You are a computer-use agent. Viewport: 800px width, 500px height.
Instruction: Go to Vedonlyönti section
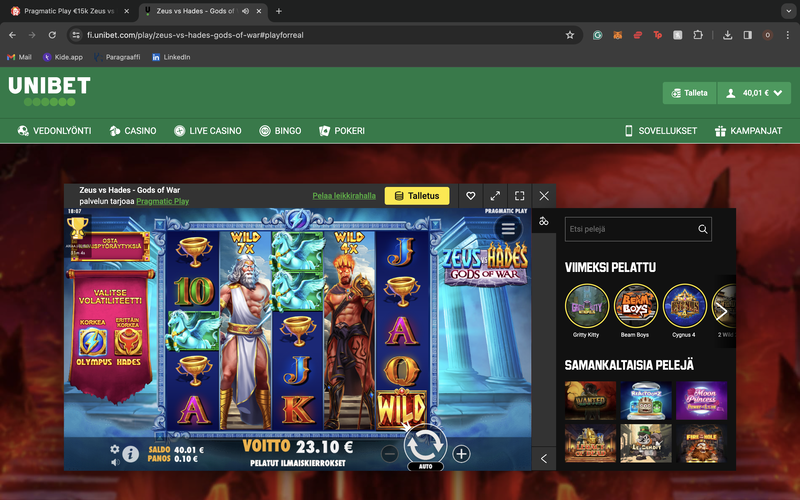tap(54, 131)
